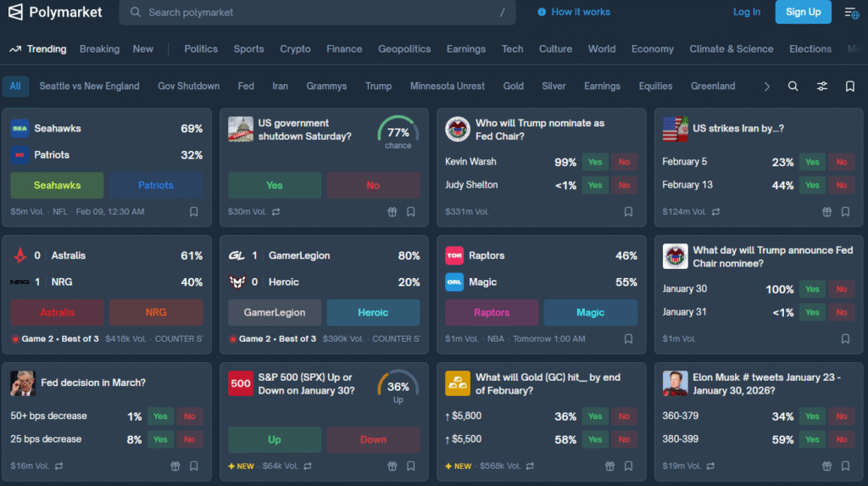
Task: Click the 77% chance gauge
Action: (398, 133)
